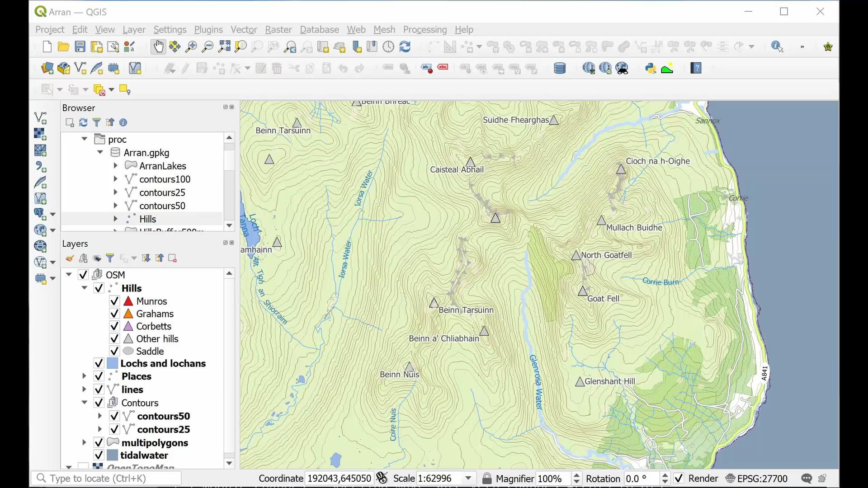Uncheck the Munros sub-layer
Screen dimensions: 868x488
tap(114, 301)
